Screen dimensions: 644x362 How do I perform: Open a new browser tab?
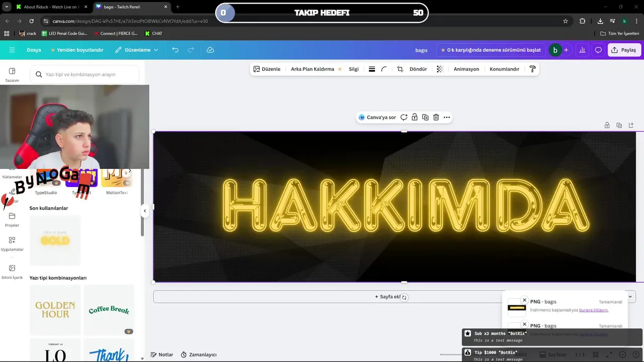click(x=178, y=7)
